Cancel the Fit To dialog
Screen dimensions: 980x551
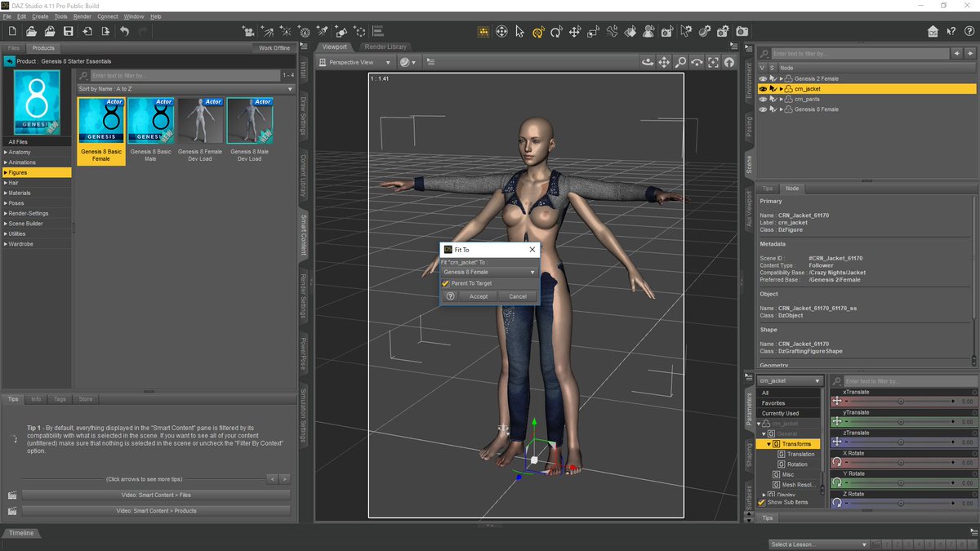(518, 296)
